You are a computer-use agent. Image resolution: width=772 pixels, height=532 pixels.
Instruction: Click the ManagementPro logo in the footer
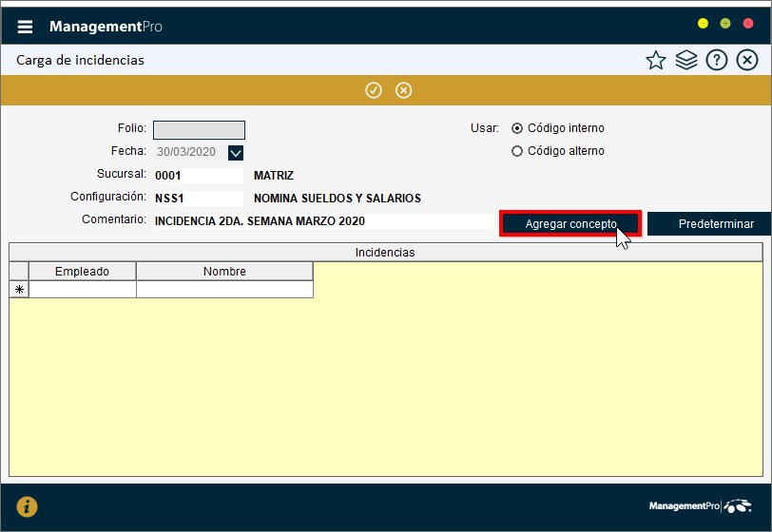[x=700, y=506]
